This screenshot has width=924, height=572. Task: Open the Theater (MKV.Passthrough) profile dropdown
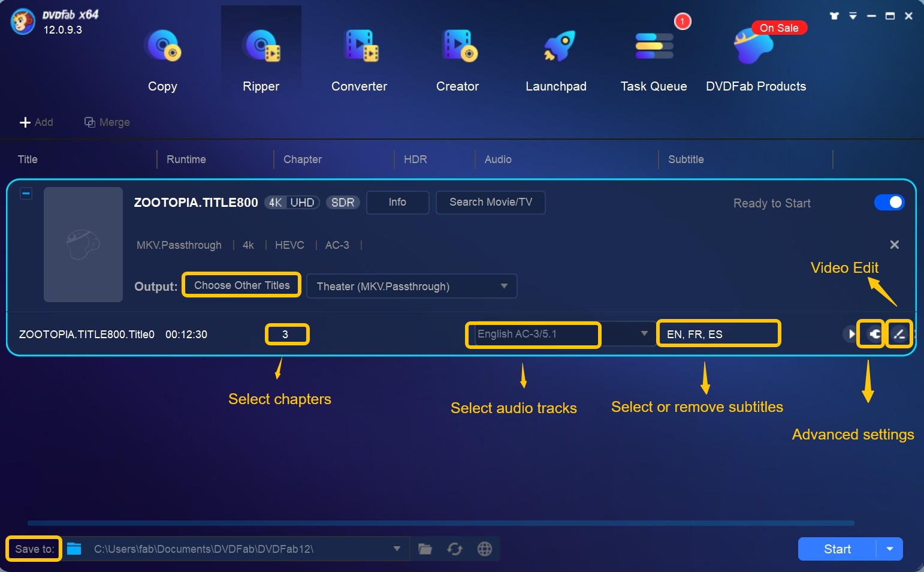pos(412,286)
